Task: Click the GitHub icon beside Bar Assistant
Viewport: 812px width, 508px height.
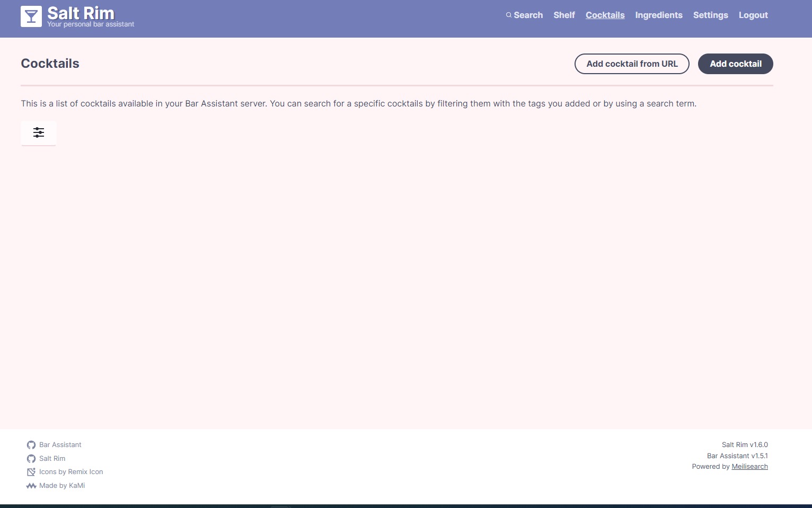Action: click(x=31, y=444)
